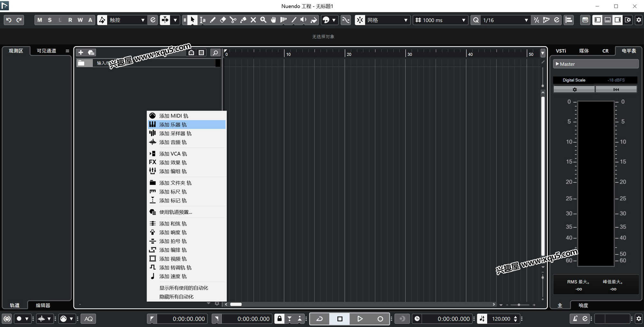Screen dimensions: 644x327
Task: Choose 添加 MIDI 轨 from context menu
Action: (x=187, y=116)
